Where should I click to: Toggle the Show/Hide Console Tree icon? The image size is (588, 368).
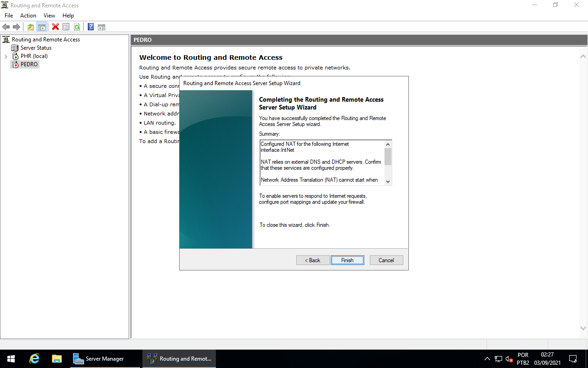pos(41,27)
